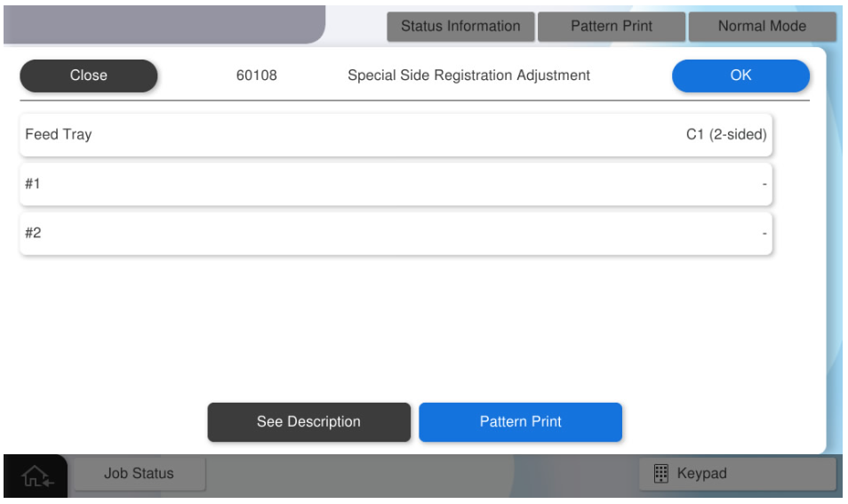Screen dimensions: 848x504
Task: Click the Keypad grid icon
Action: click(660, 474)
